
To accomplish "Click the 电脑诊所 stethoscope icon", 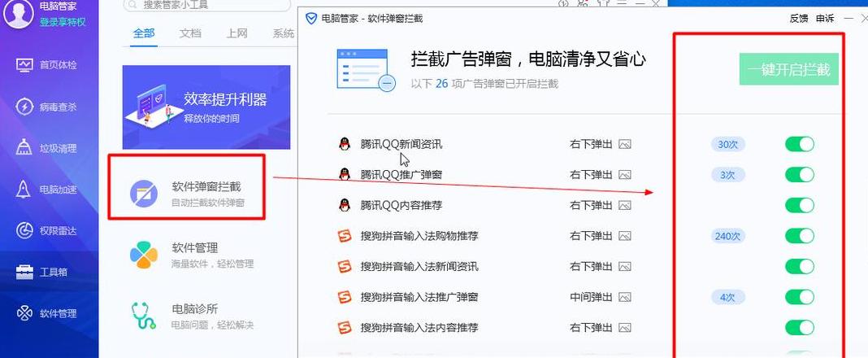I will [144, 316].
